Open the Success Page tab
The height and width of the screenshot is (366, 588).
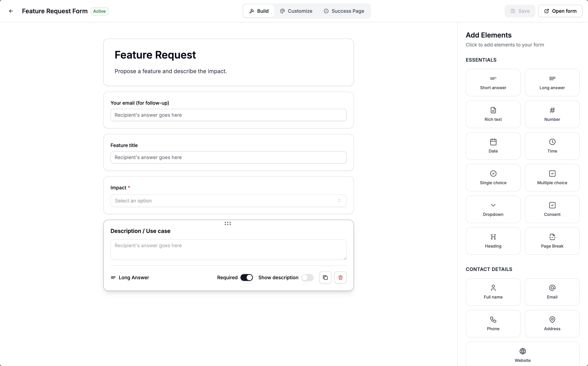(x=344, y=11)
